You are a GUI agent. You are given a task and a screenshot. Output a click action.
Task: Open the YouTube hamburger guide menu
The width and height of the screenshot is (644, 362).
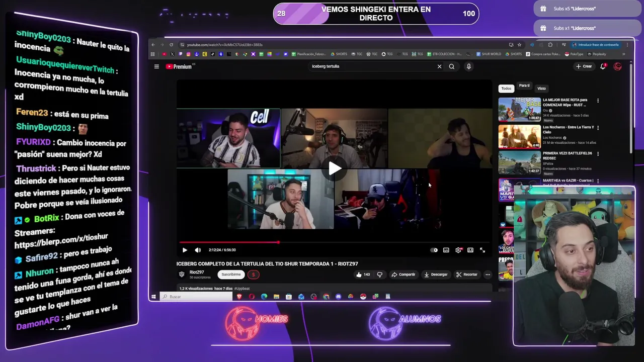(156, 66)
